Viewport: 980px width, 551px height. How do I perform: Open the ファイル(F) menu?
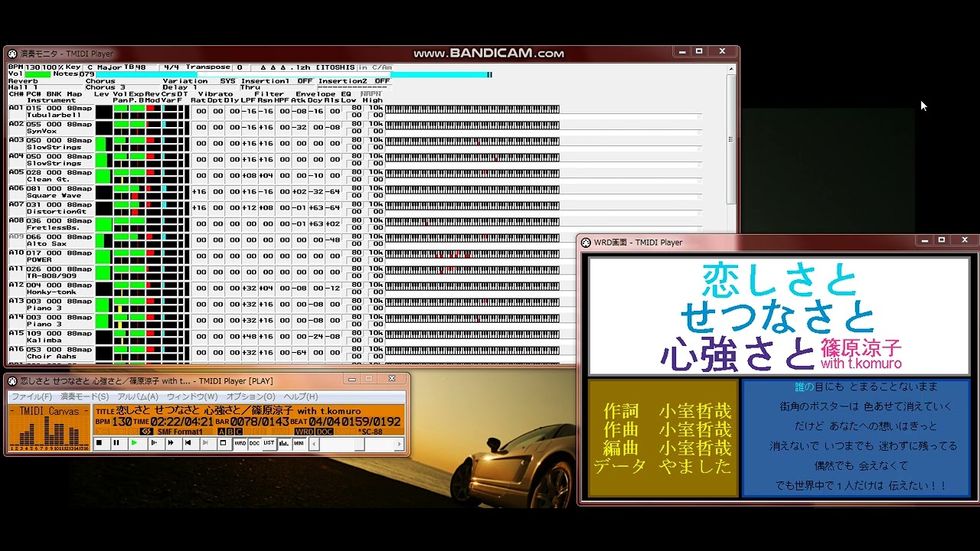coord(31,396)
